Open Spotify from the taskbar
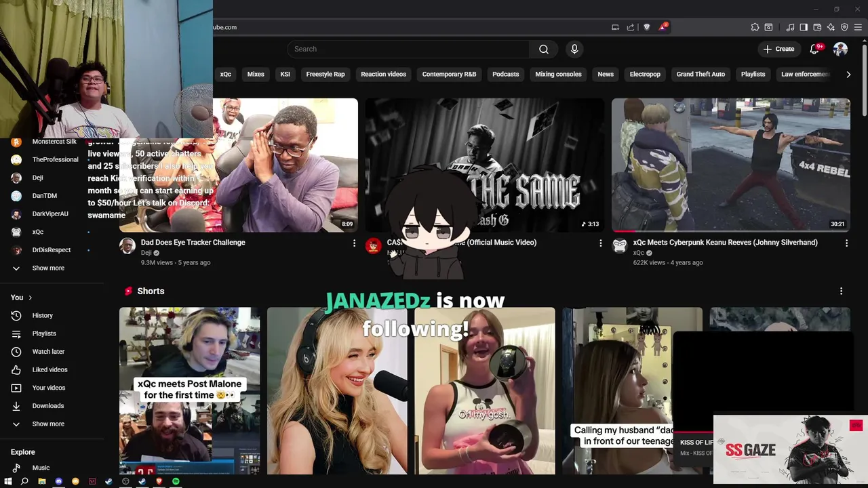Screen dimensions: 868x488 (x=176, y=481)
